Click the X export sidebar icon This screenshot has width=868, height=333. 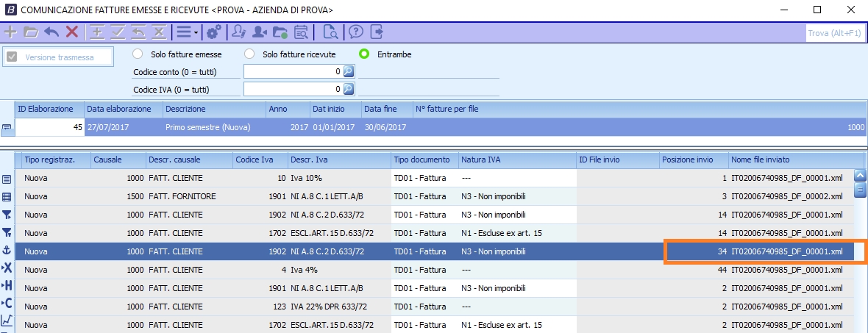tap(7, 268)
